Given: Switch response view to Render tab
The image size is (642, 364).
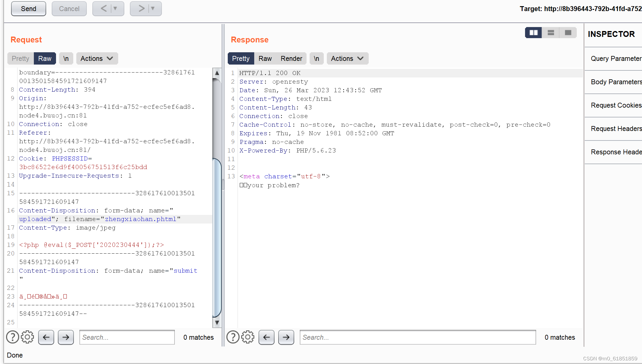Looking at the screenshot, I should click(x=291, y=58).
